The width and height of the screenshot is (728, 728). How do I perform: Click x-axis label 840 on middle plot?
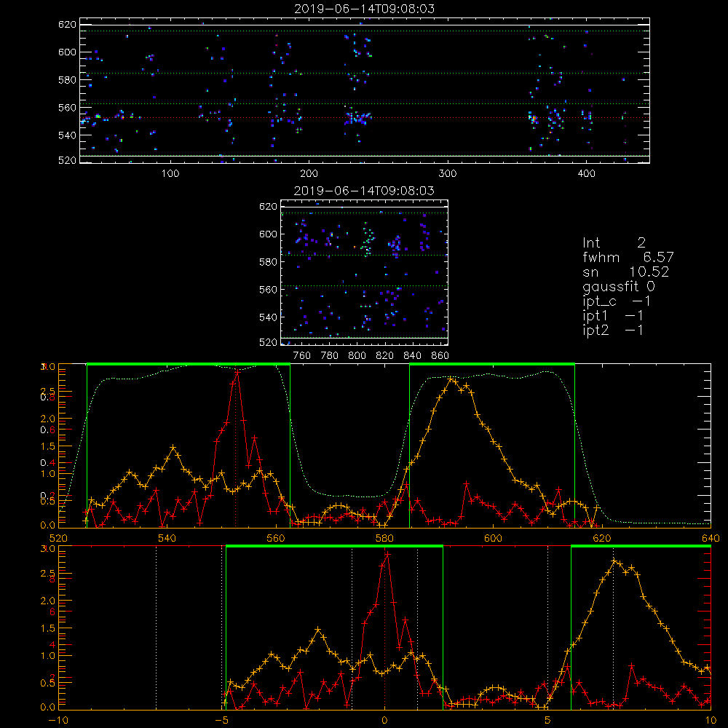(x=412, y=356)
